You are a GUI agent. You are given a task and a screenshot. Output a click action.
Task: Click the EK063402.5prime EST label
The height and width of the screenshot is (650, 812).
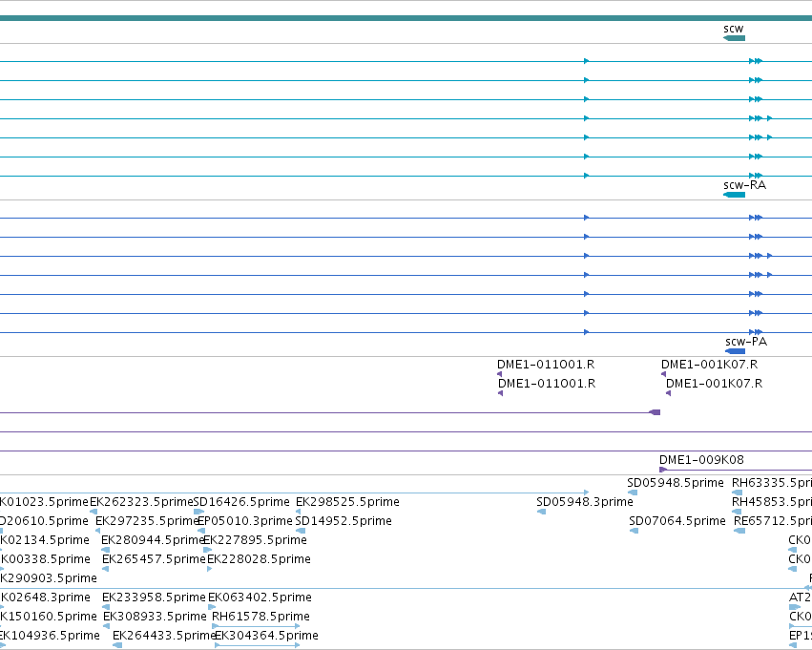tap(260, 598)
